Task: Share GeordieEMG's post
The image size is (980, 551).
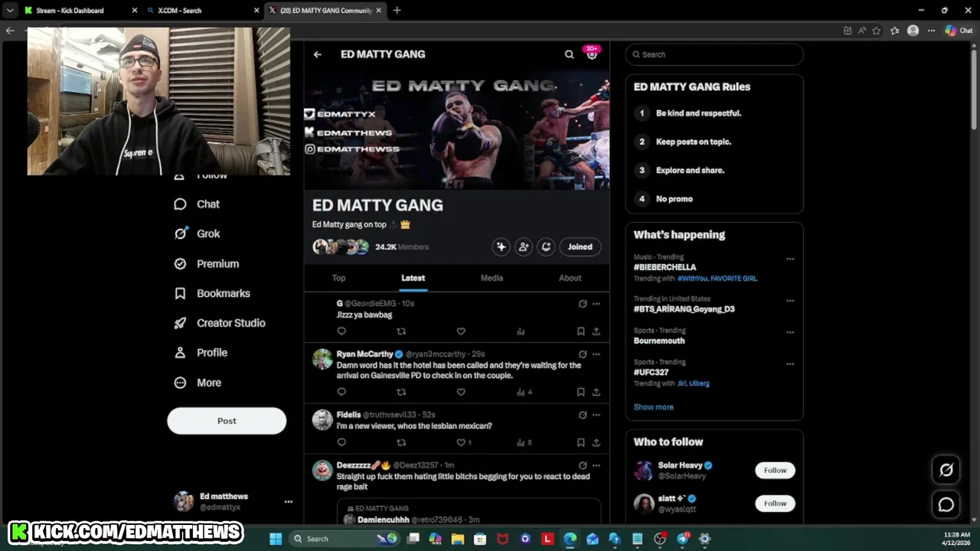Action: click(x=596, y=331)
